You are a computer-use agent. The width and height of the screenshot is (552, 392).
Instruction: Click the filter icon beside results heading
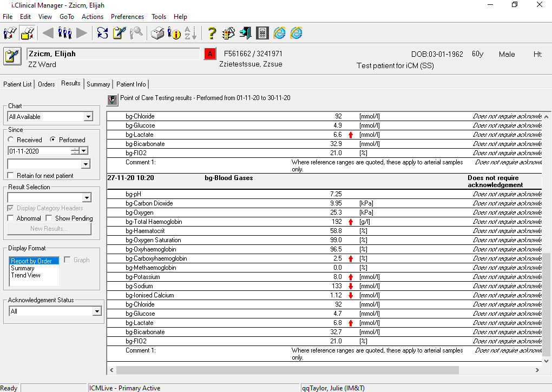pyautogui.click(x=113, y=100)
